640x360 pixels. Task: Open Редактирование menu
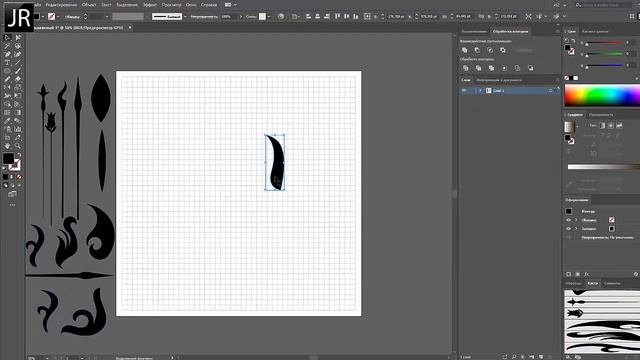point(61,5)
